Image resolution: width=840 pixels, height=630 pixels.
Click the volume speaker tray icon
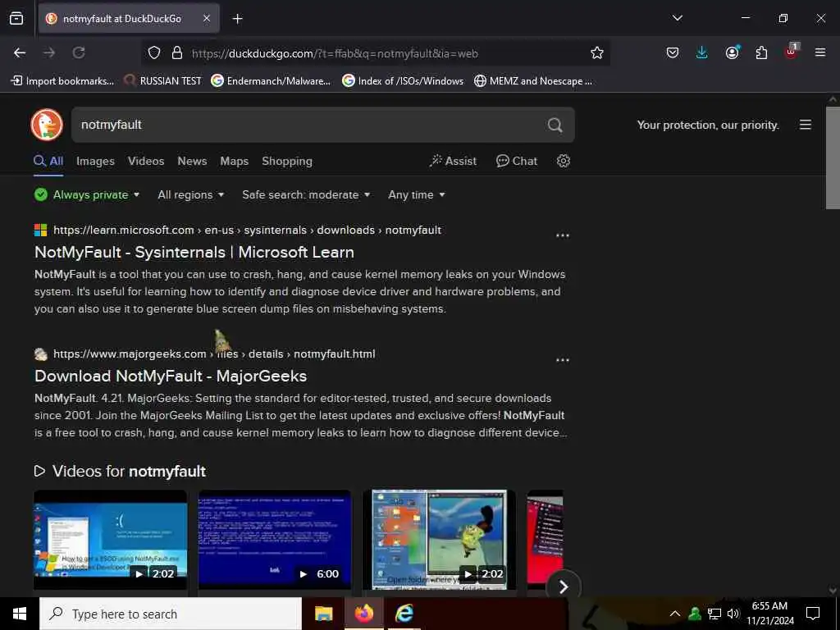click(x=733, y=614)
